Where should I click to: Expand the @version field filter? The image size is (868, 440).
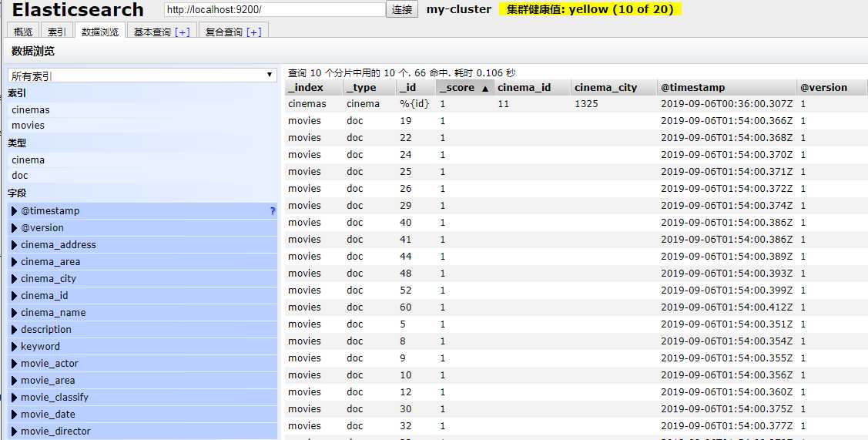coord(15,228)
